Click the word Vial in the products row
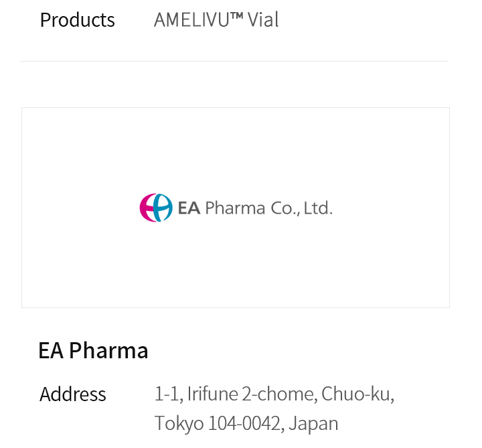 click(263, 20)
